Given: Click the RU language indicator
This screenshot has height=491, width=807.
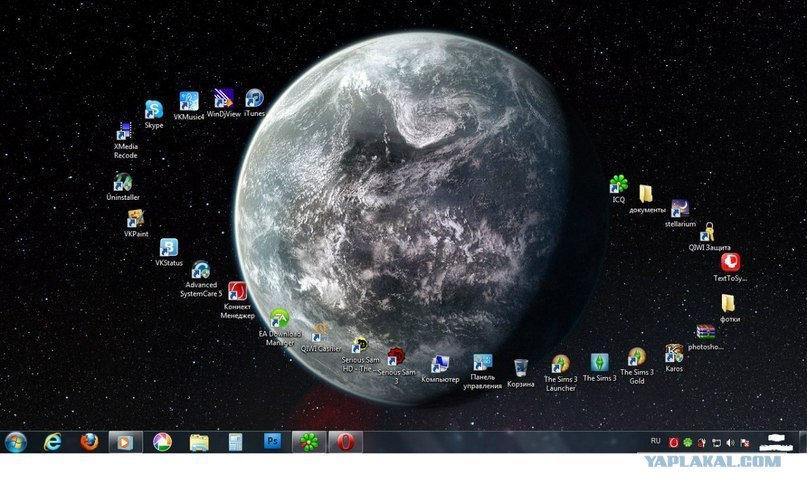Looking at the screenshot, I should pos(656,441).
